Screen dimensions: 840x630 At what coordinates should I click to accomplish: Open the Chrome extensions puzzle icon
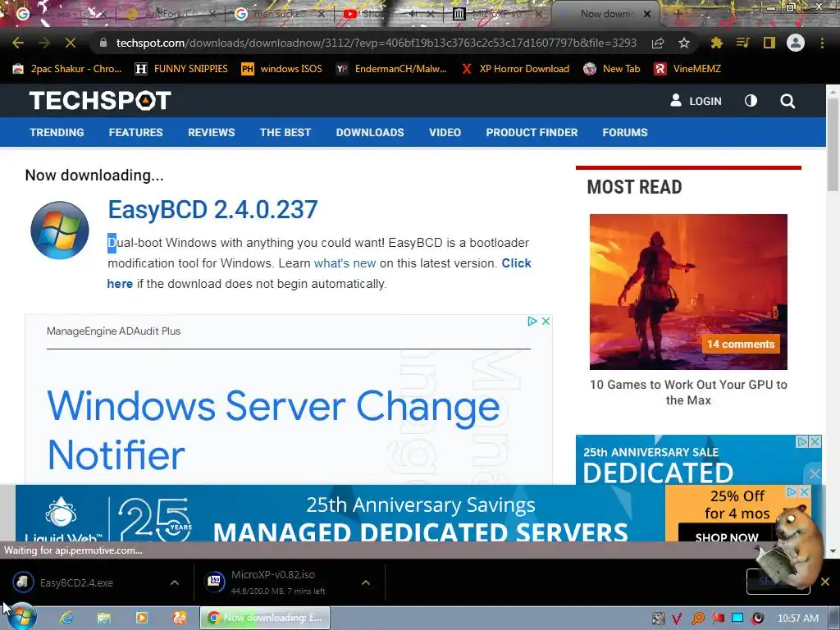[x=716, y=43]
